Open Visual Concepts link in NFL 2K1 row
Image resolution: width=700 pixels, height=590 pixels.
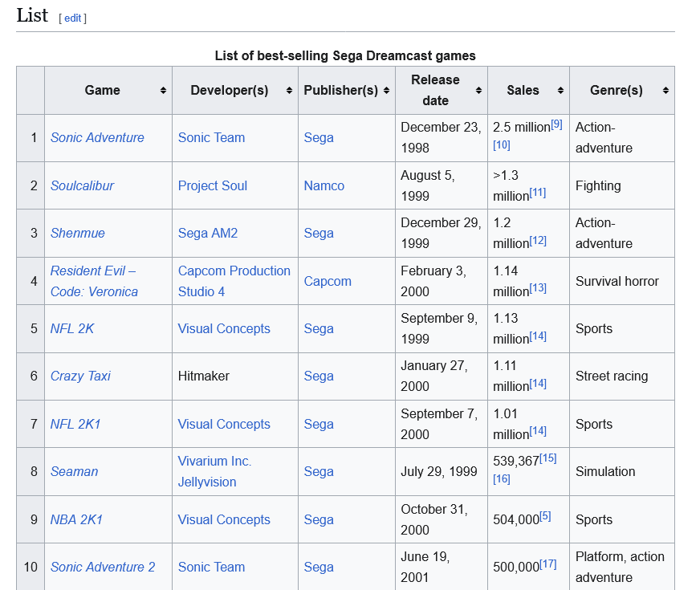click(224, 424)
